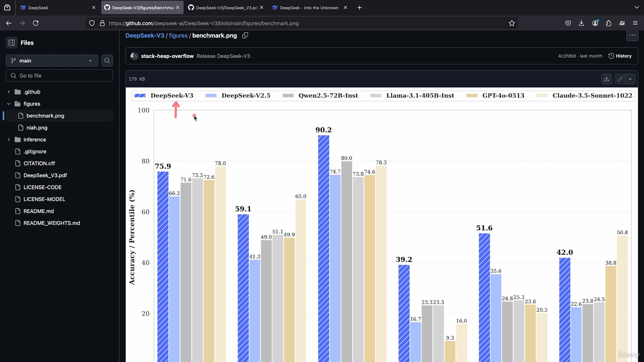Viewport: 644px width, 362px height.
Task: Open the main branch selector dropdown
Action: pos(52,61)
